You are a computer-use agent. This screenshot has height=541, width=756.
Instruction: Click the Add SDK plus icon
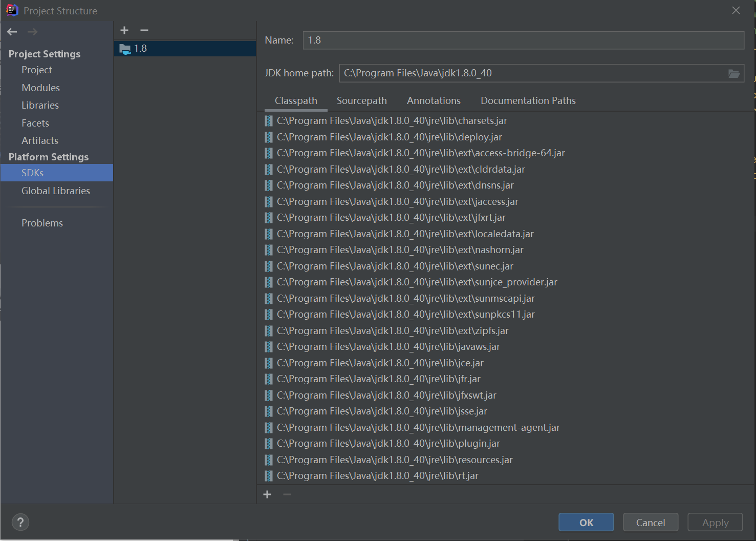tap(124, 30)
